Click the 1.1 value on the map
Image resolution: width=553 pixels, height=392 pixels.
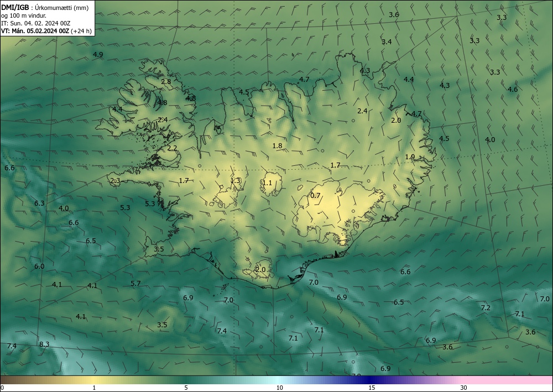pyautogui.click(x=267, y=182)
